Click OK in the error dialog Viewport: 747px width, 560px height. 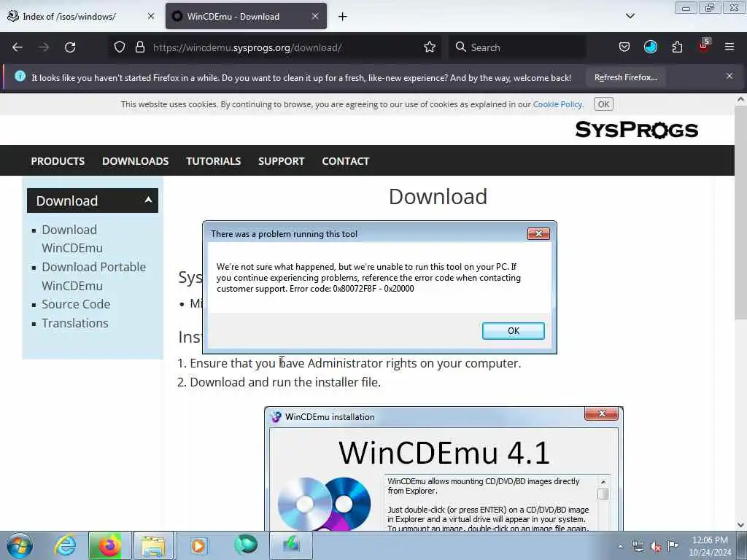pyautogui.click(x=513, y=331)
